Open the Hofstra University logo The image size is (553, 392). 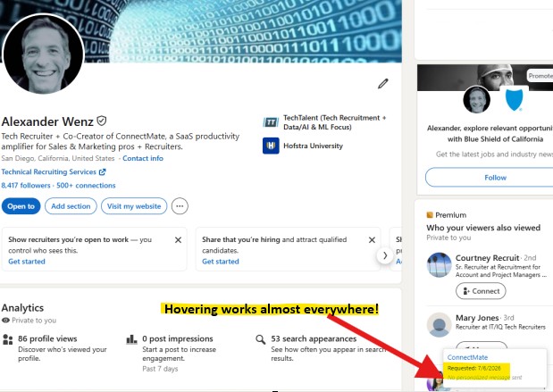[x=271, y=146]
